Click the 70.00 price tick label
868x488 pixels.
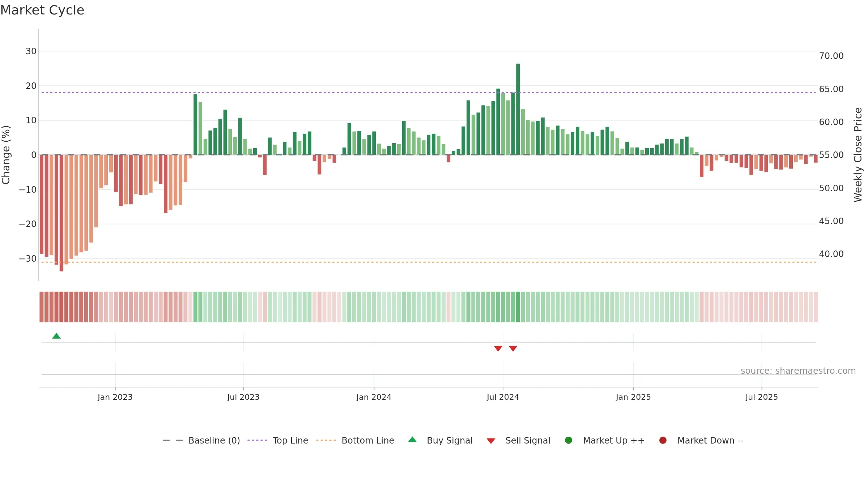tap(831, 56)
